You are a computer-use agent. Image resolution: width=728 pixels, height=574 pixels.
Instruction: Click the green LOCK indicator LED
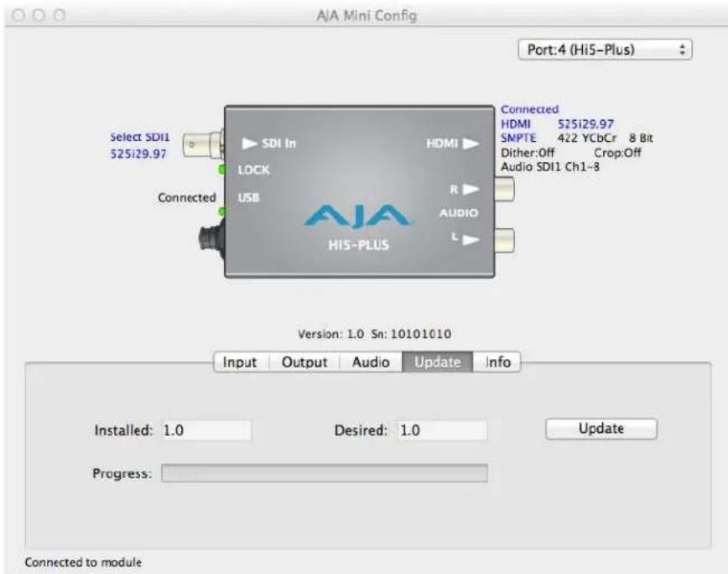coord(222,170)
